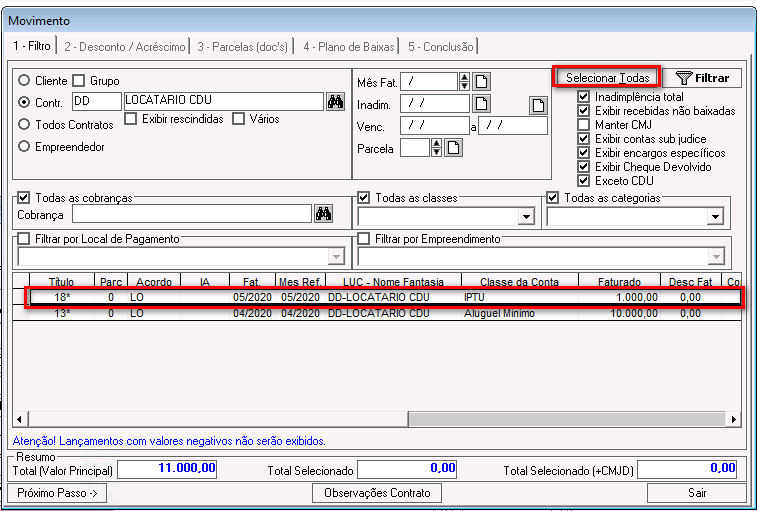Click binoculars icon beside Cobrança field
The image size is (757, 511).
pos(323,214)
